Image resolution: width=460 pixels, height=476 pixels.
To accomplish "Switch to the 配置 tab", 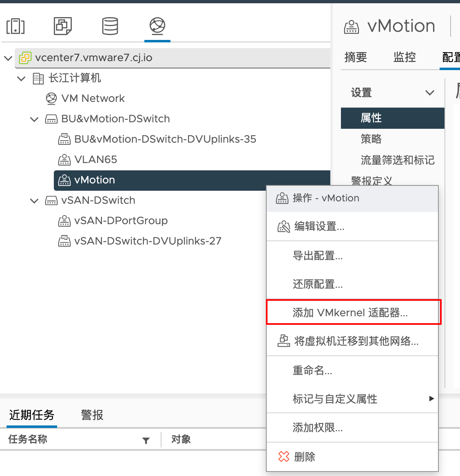I will (451, 57).
